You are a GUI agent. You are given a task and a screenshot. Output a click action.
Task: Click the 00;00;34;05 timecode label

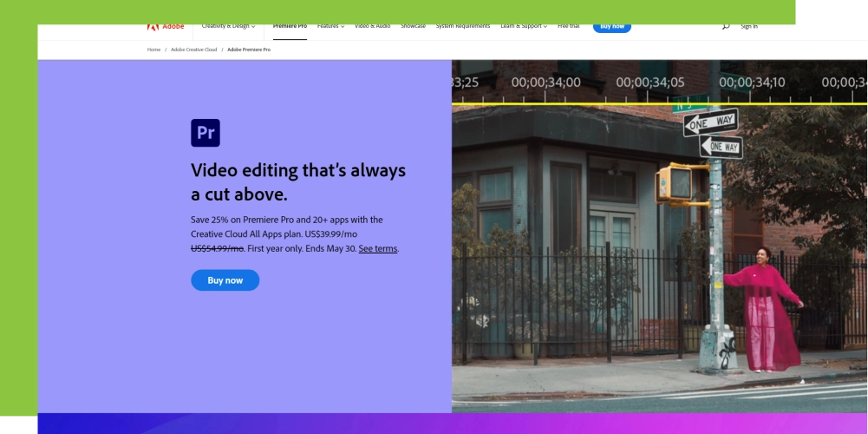(649, 82)
